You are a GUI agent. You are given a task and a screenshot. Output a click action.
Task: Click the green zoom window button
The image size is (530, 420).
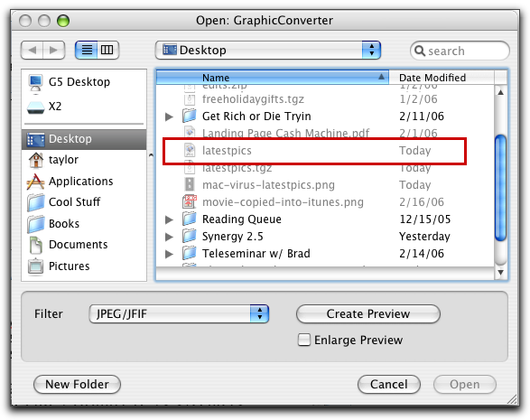click(x=63, y=21)
